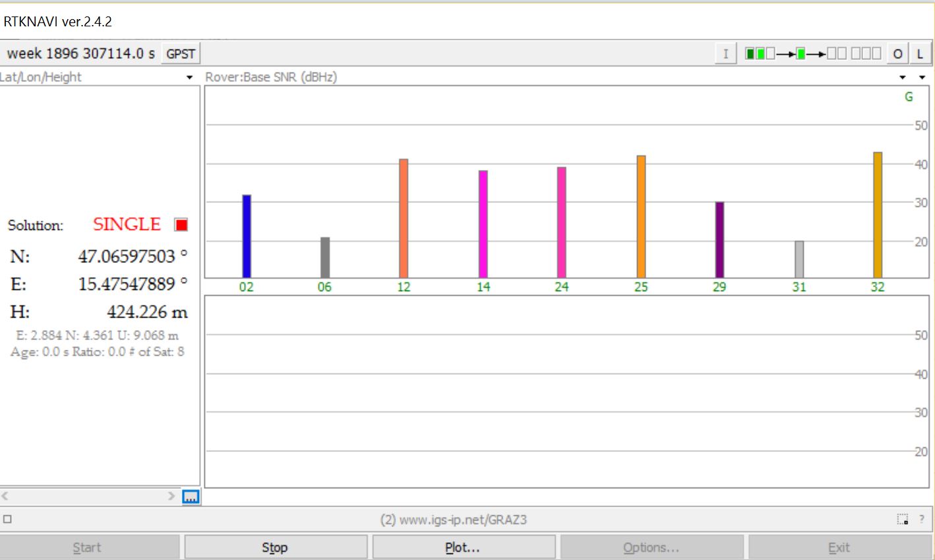Viewport: 935px width, 560px height.
Task: Click the www.igs-ip.net/GRAZ3 status message
Action: (x=453, y=520)
